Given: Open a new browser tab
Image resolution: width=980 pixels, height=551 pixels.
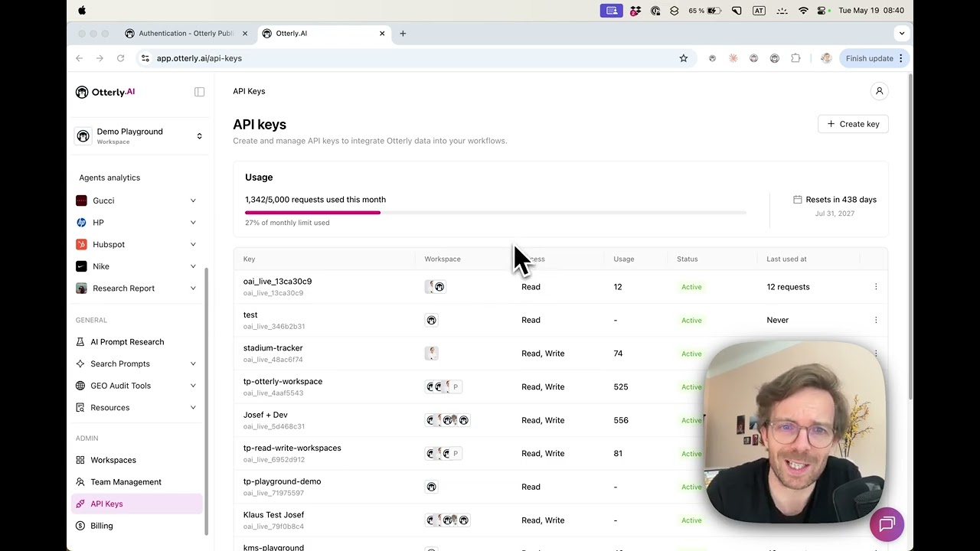Looking at the screenshot, I should (403, 34).
